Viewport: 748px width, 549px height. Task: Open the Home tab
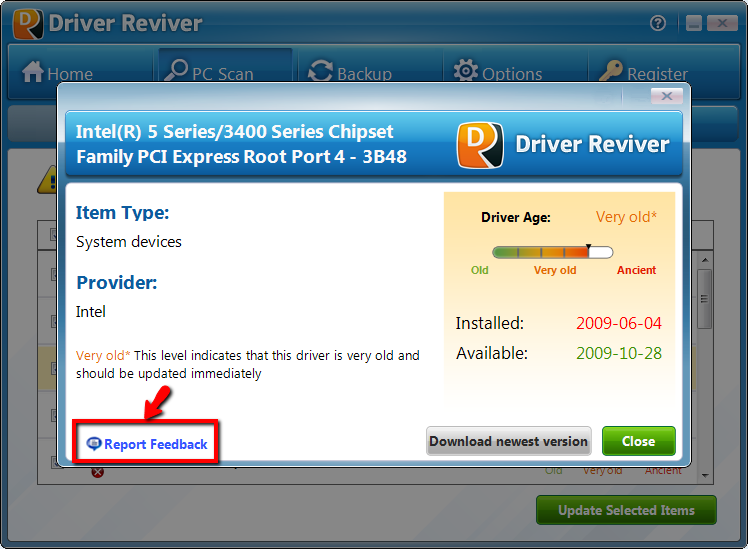coord(57,73)
